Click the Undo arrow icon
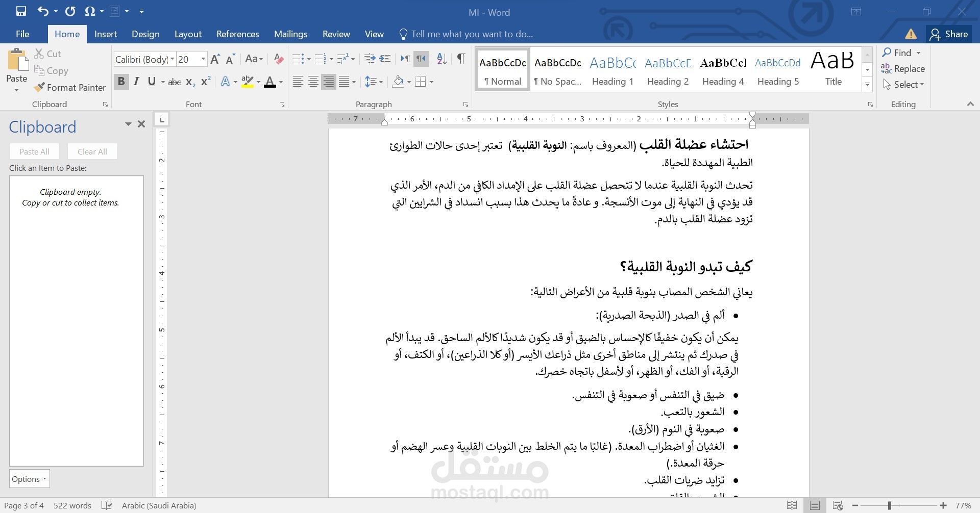This screenshot has height=513, width=980. pyautogui.click(x=43, y=11)
